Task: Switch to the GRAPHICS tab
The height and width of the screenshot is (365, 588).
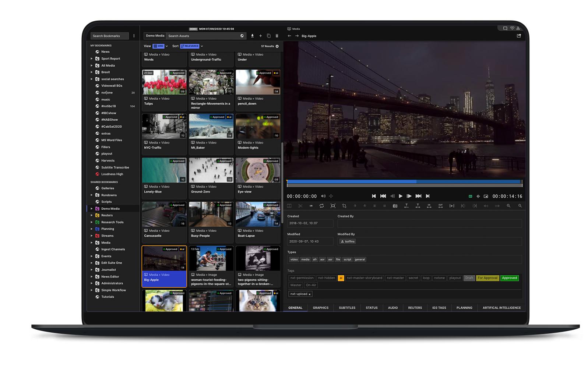Action: click(x=321, y=308)
